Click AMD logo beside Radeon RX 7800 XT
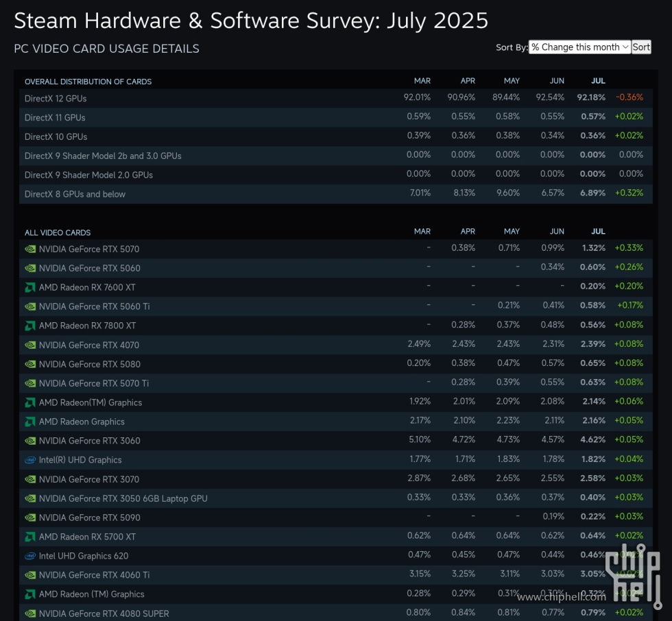 click(30, 326)
